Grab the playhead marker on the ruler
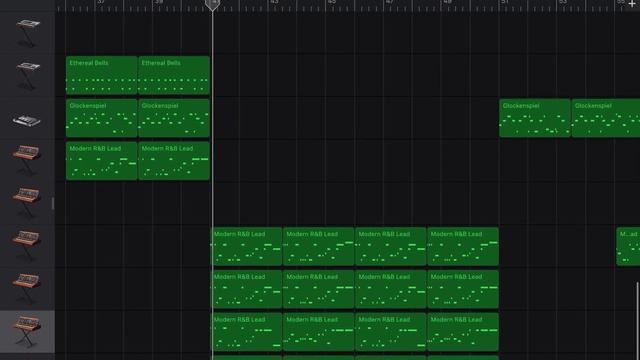640x360 pixels. coord(212,5)
